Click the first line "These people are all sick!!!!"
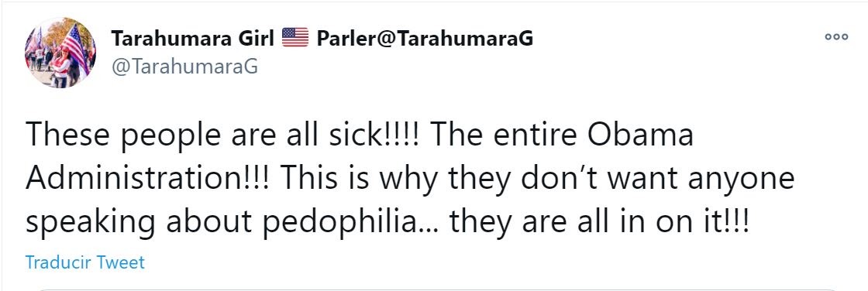The image size is (868, 291). coord(222,135)
